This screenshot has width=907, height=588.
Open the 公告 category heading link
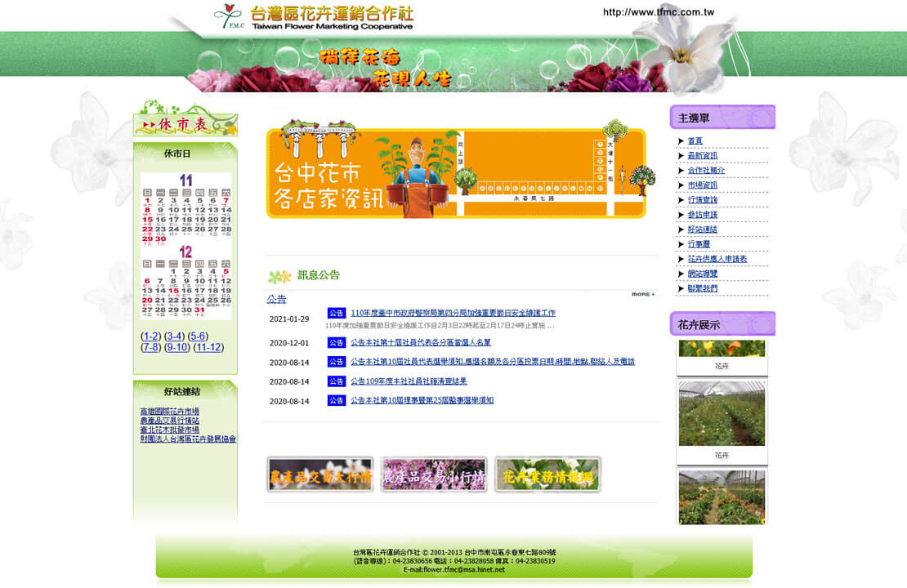(x=276, y=299)
